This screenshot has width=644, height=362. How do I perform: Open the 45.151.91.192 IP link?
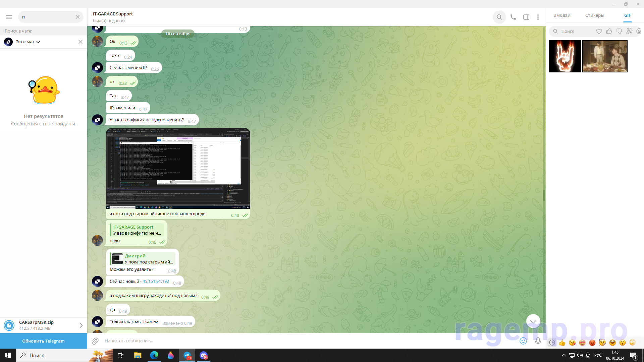click(x=156, y=282)
